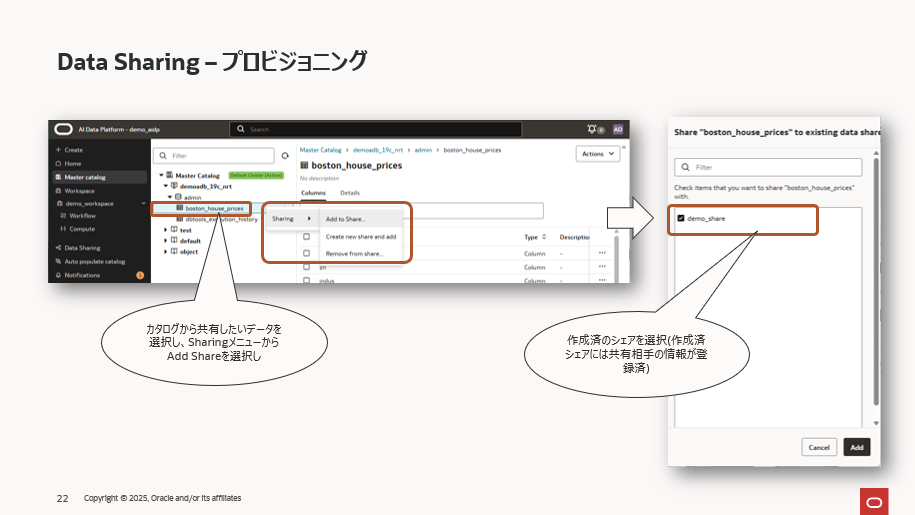The height and width of the screenshot is (515, 915).
Task: Open Data Sharing in the sidebar
Action: 78,247
